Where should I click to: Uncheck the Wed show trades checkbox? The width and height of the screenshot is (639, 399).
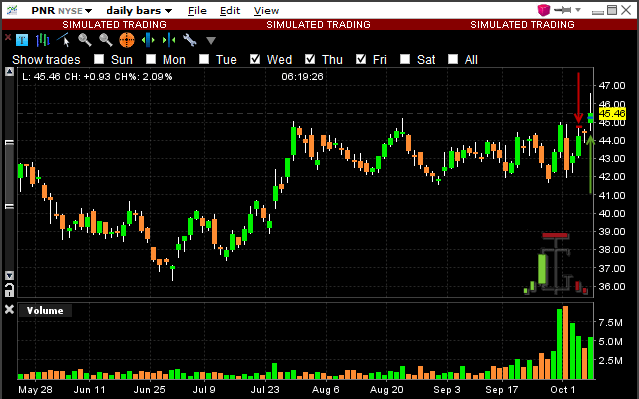pos(255,59)
